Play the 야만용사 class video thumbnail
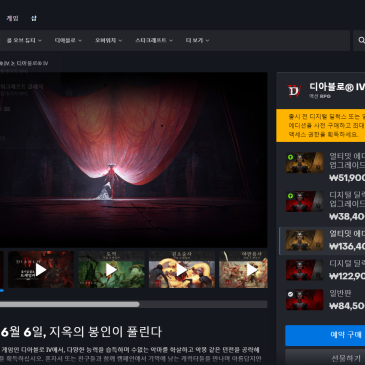Viewport: 365px width, 365px height. click(243, 269)
